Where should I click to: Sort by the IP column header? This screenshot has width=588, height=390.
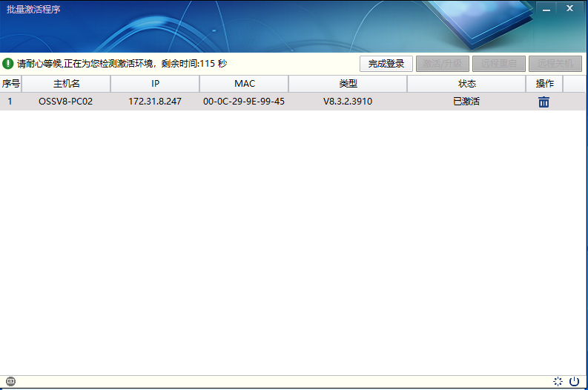click(155, 84)
